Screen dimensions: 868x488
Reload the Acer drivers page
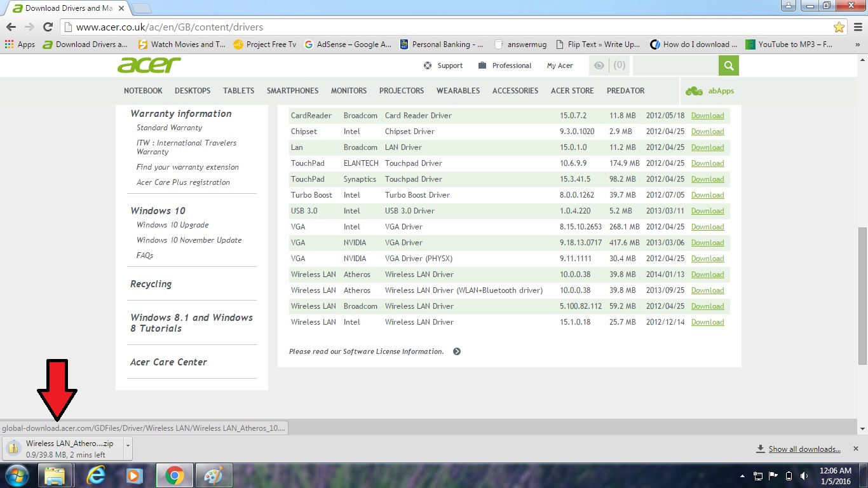[48, 27]
